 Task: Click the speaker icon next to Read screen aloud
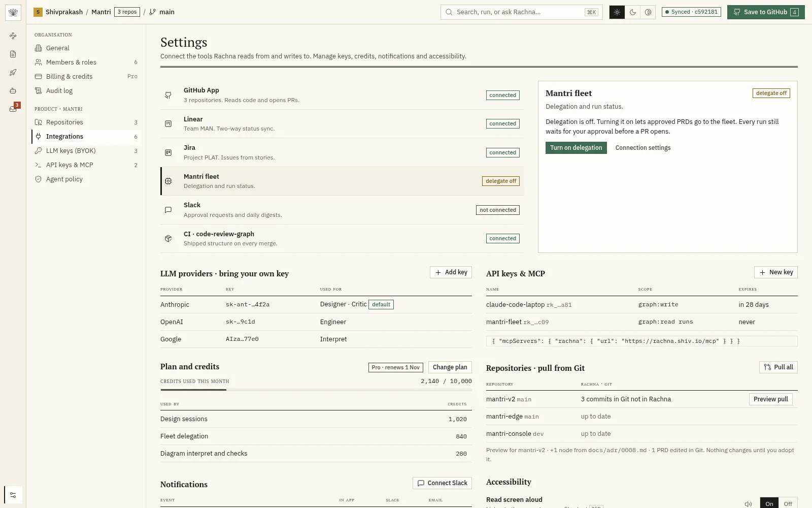[x=748, y=504]
